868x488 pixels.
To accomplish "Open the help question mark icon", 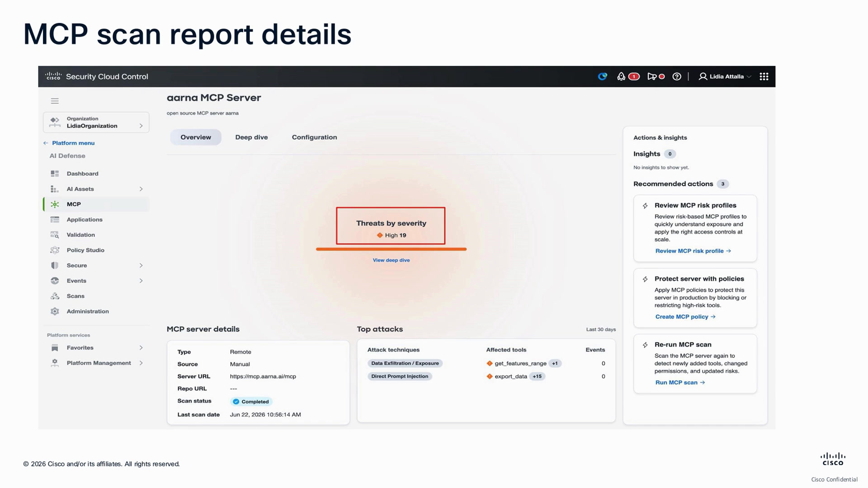I will coord(677,76).
